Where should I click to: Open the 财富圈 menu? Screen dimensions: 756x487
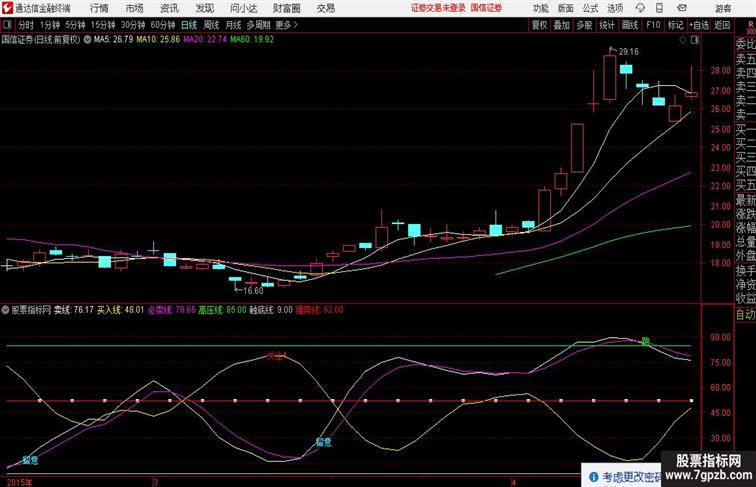(x=286, y=8)
